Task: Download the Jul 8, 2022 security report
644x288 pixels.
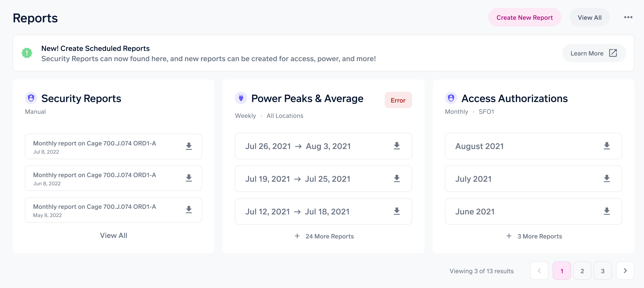Action: tap(189, 146)
